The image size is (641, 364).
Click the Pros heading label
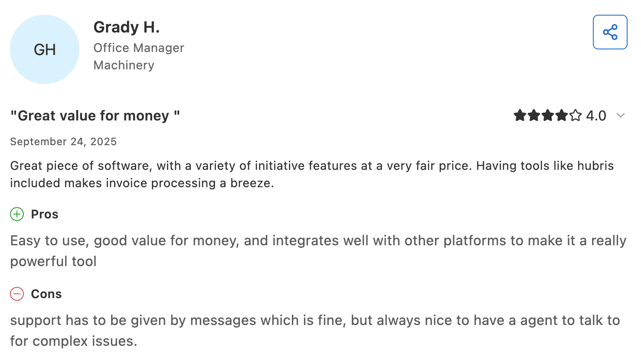point(45,214)
